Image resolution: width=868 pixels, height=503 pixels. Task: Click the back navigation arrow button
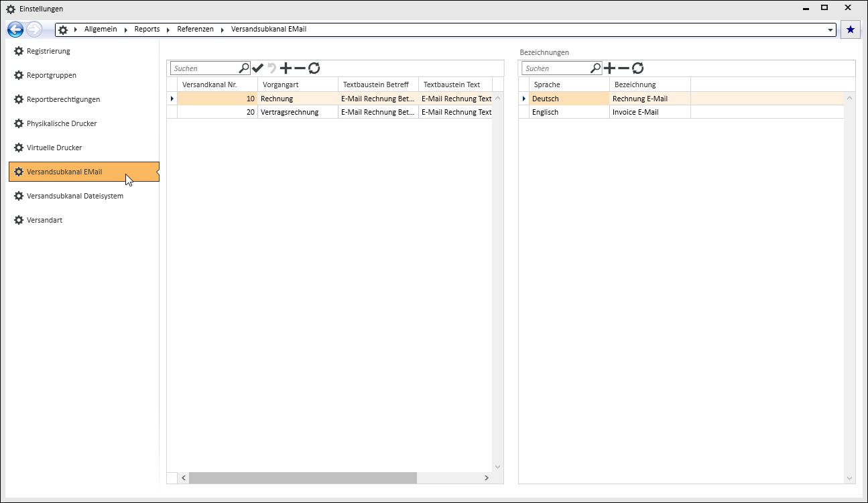point(15,30)
